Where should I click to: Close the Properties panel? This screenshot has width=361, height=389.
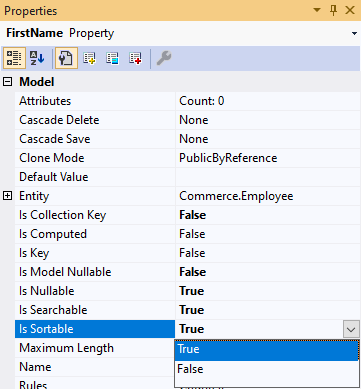350,10
